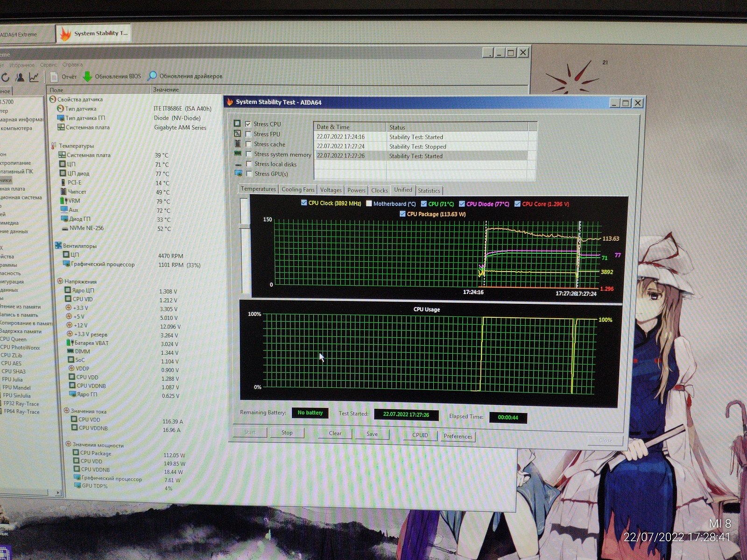
Task: Switch to the Cooling Fans tab
Action: 298,189
